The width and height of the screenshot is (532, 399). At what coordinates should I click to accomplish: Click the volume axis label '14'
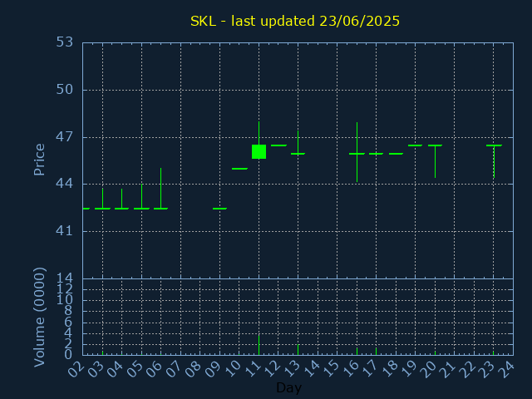tap(65, 278)
